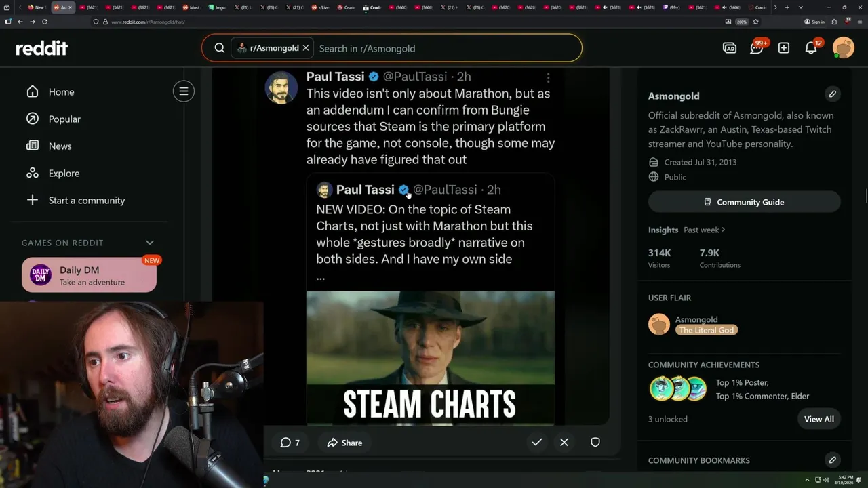Focus the Search in r/Asmongold field

pyautogui.click(x=448, y=48)
